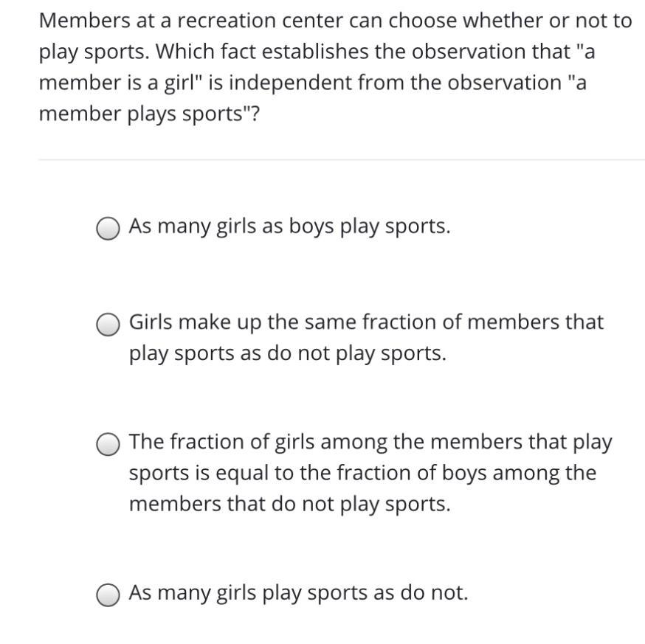Viewport: 645px width, 644px height.
Task: Choose the radio button for "Girls make up the same fraction"
Action: (108, 325)
